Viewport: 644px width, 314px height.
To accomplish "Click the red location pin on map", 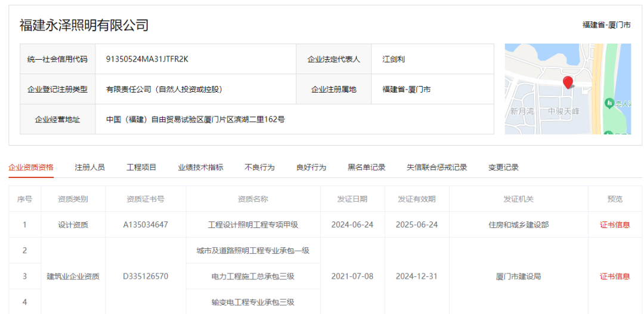I will pos(568,82).
